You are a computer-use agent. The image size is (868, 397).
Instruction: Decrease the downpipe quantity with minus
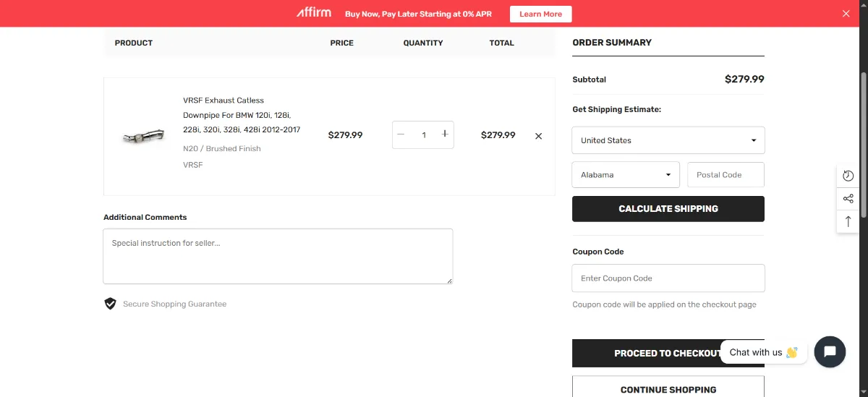coord(401,135)
